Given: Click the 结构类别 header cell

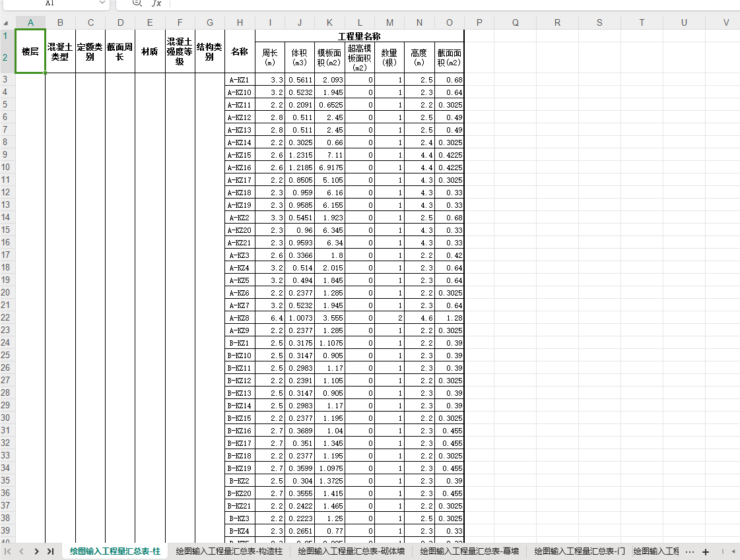Looking at the screenshot, I should tap(209, 51).
